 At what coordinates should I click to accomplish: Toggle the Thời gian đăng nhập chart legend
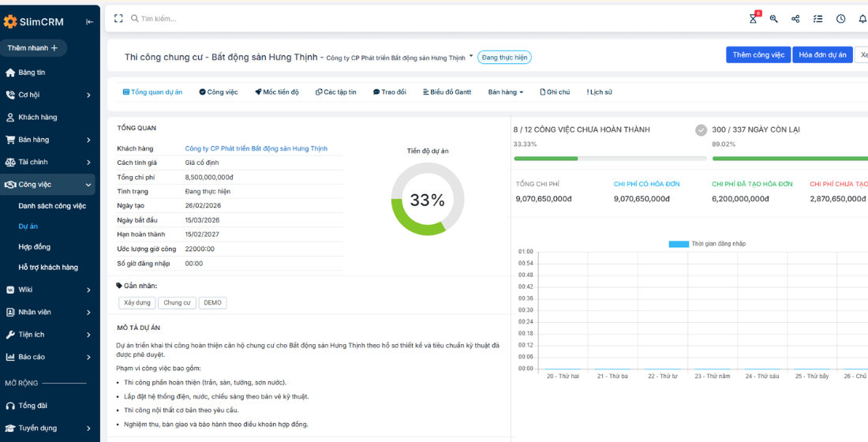coord(708,244)
